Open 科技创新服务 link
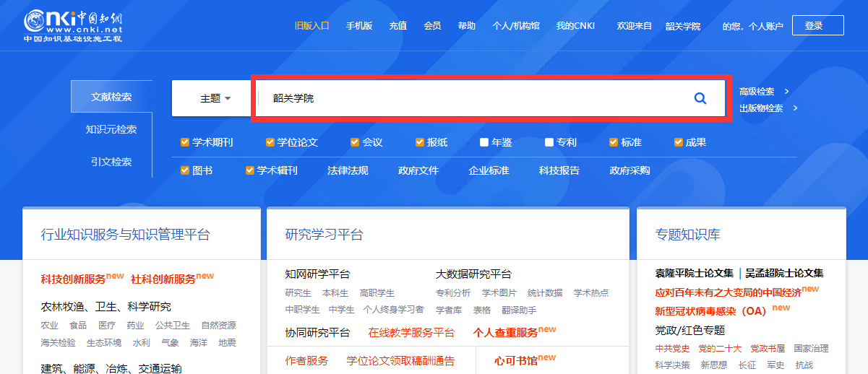The image size is (868, 374). (x=74, y=279)
